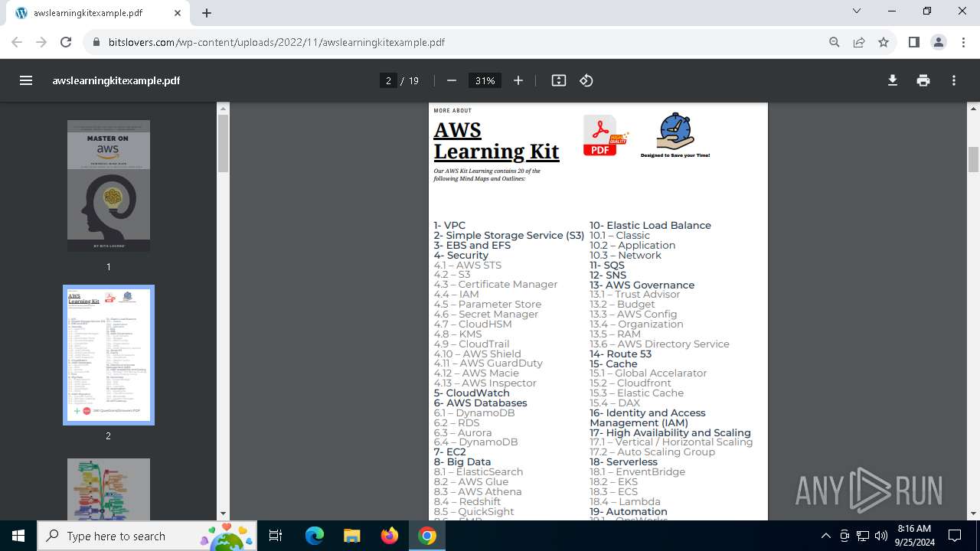The image size is (980, 551).
Task: Click the AWS Learning Kit heading
Action: [x=496, y=142]
